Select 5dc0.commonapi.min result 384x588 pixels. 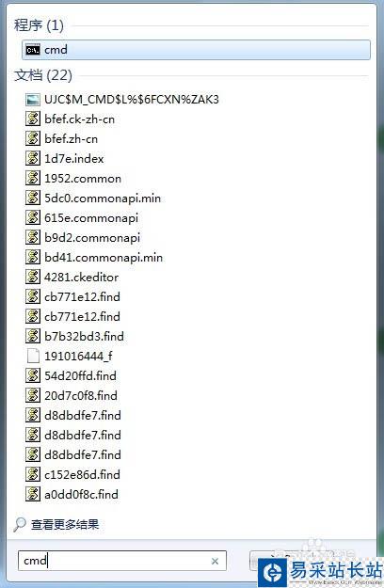point(103,198)
